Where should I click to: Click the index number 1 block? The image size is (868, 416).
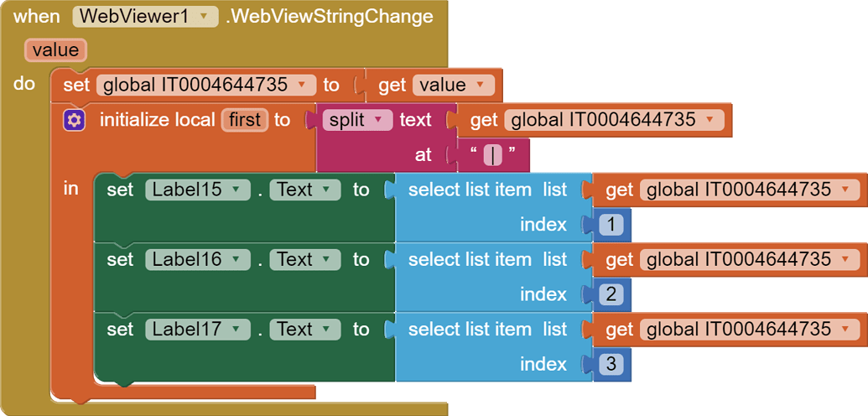[x=611, y=225]
